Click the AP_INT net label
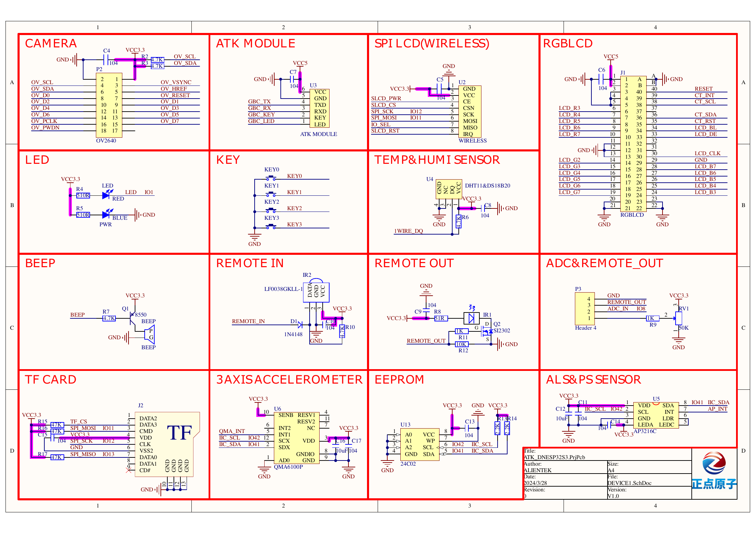The width and height of the screenshot is (756, 534). coord(718,409)
